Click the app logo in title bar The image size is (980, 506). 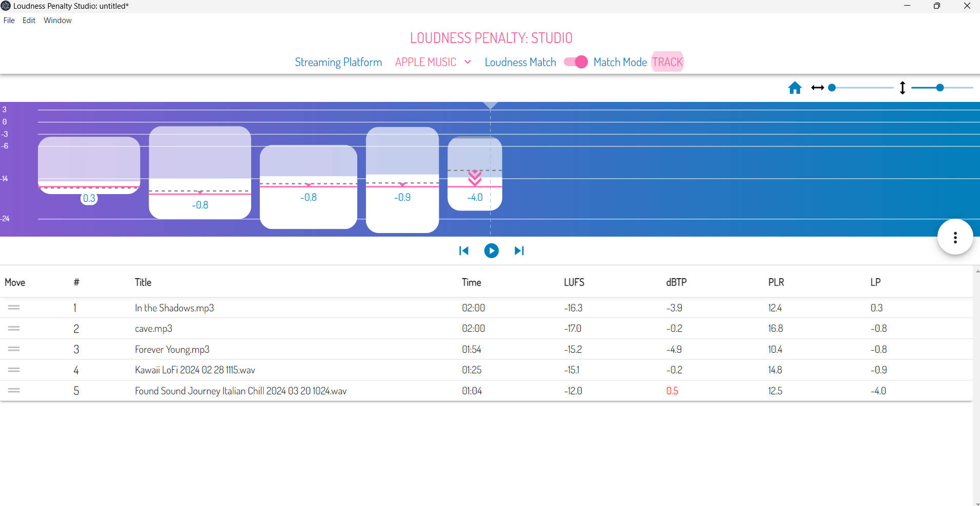6,6
